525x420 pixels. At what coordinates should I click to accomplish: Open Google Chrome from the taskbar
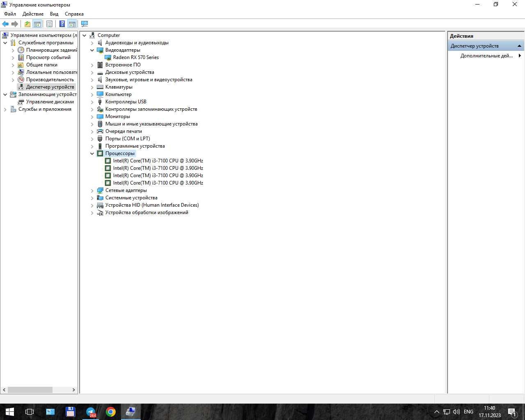(x=111, y=411)
